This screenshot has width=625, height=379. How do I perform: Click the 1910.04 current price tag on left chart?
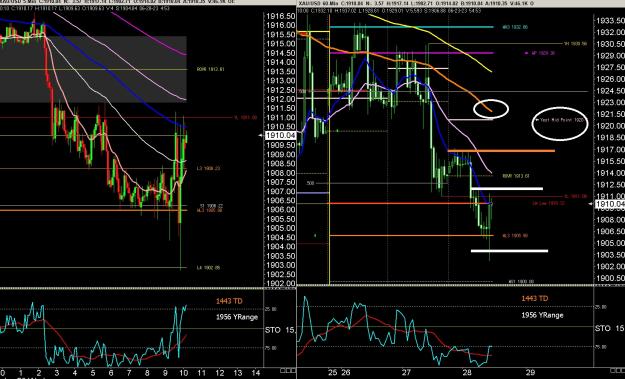(281, 135)
